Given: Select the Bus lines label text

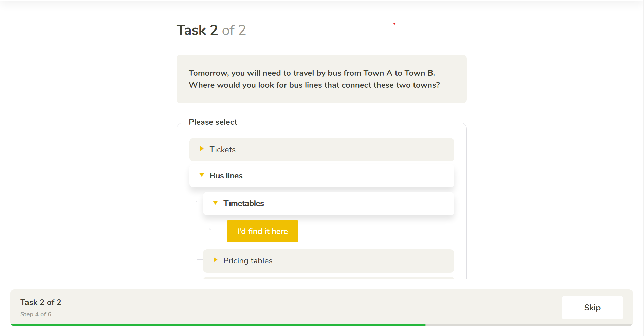Looking at the screenshot, I should 226,176.
